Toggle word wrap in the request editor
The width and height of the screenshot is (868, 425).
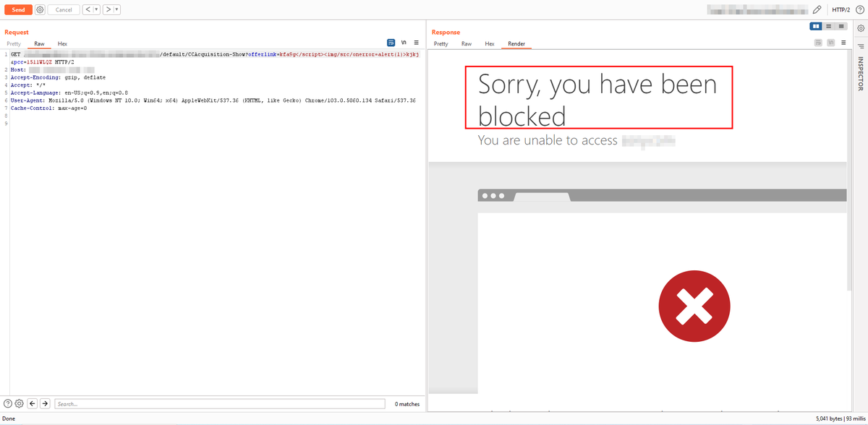(391, 43)
